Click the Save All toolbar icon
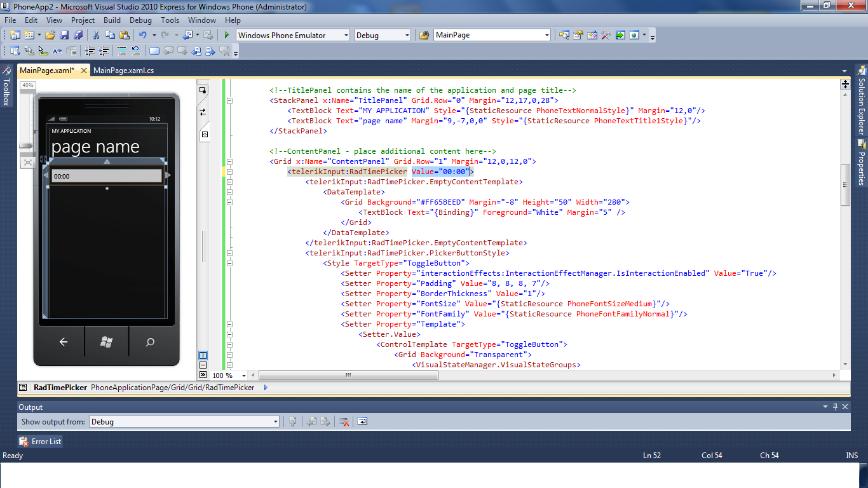This screenshot has width=868, height=488. (78, 35)
